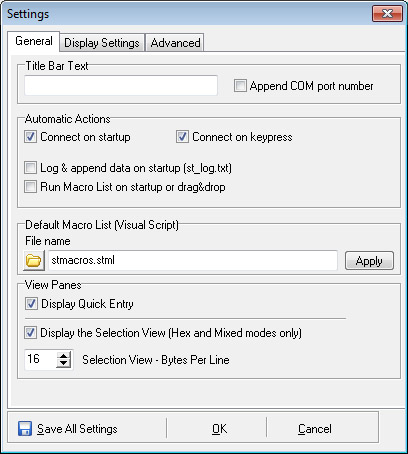Enable Append COM port number checkbox
The width and height of the screenshot is (408, 454).
240,86
